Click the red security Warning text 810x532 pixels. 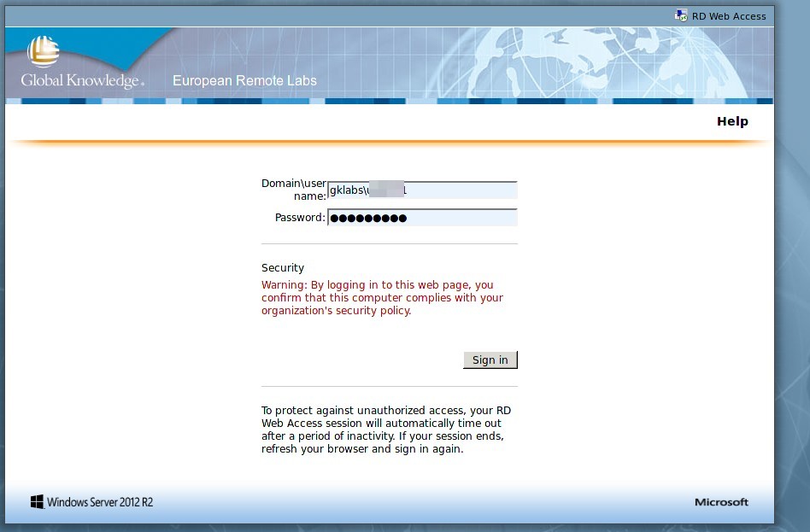[x=382, y=297]
